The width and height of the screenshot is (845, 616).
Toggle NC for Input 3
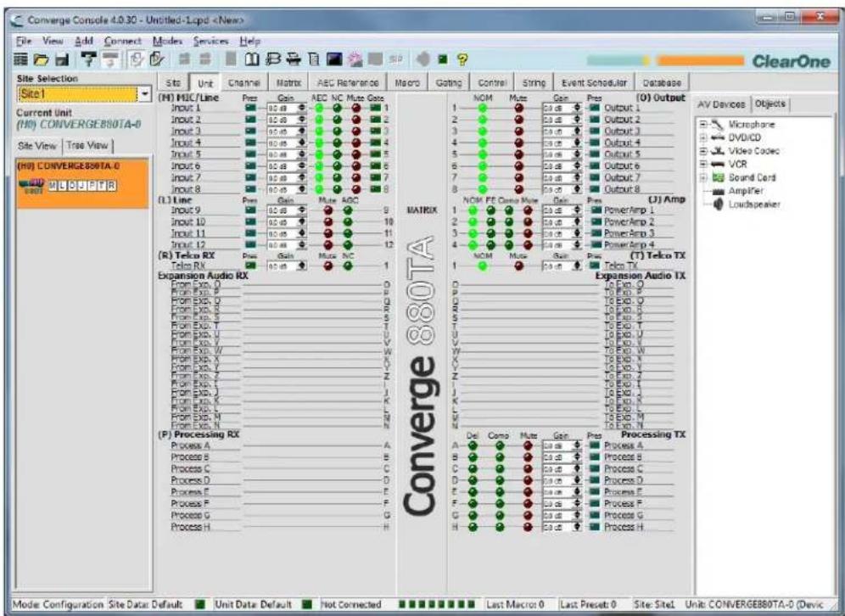point(338,131)
